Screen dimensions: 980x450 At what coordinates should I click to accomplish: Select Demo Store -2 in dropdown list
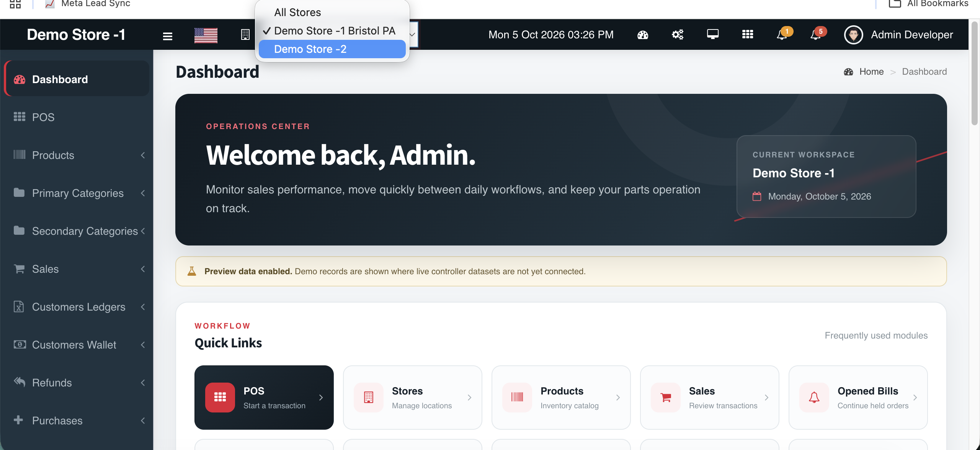coord(332,49)
